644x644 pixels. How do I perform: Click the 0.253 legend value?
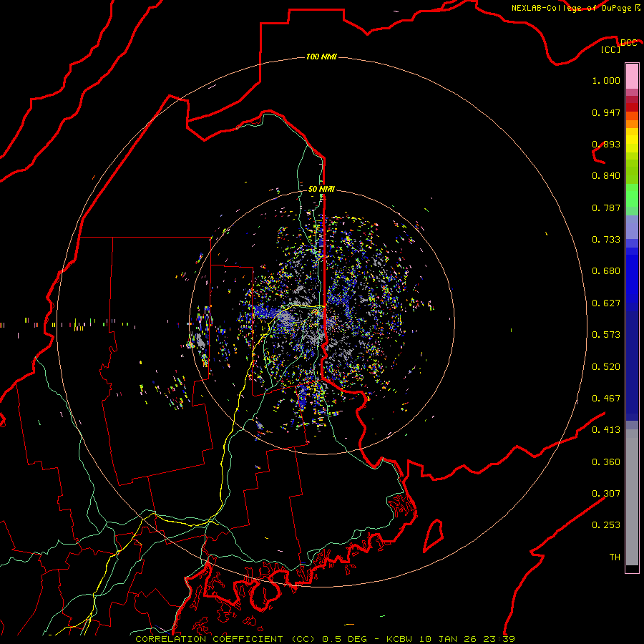click(x=606, y=525)
